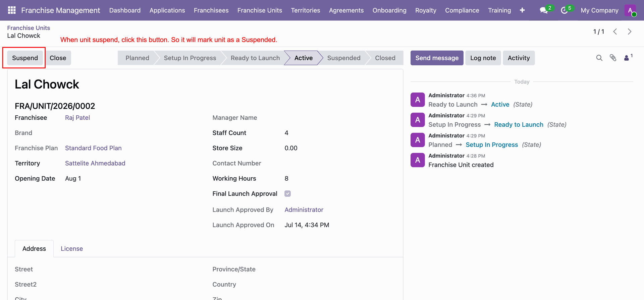The height and width of the screenshot is (300, 644).
Task: Click the Close button beside Suspend
Action: point(58,58)
